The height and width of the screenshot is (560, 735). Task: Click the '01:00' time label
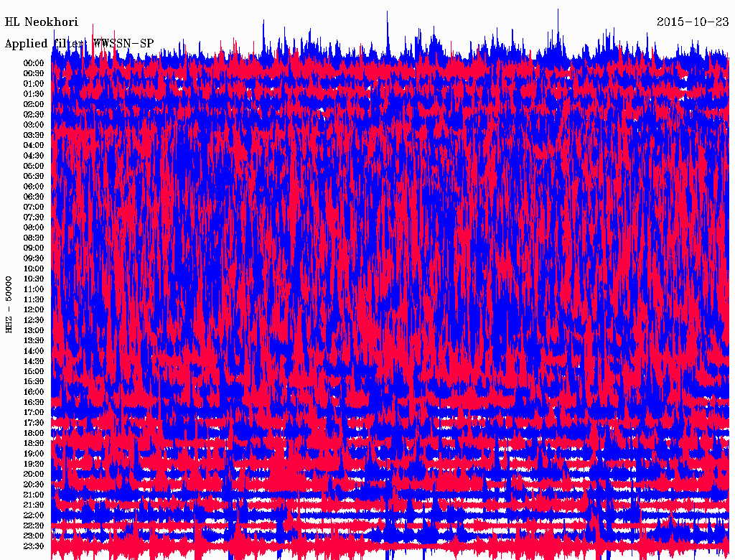tap(34, 84)
